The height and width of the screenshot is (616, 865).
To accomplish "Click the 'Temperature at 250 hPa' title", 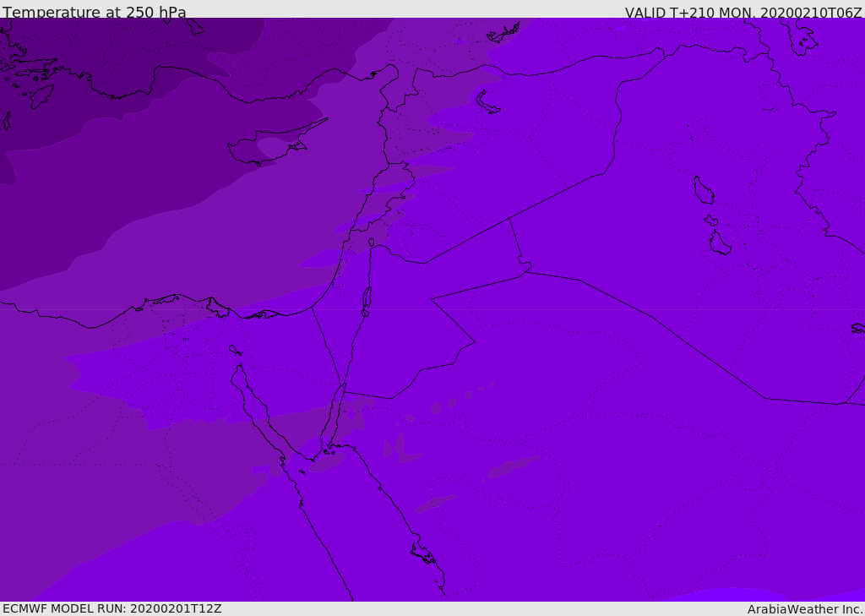I will 95,12.
